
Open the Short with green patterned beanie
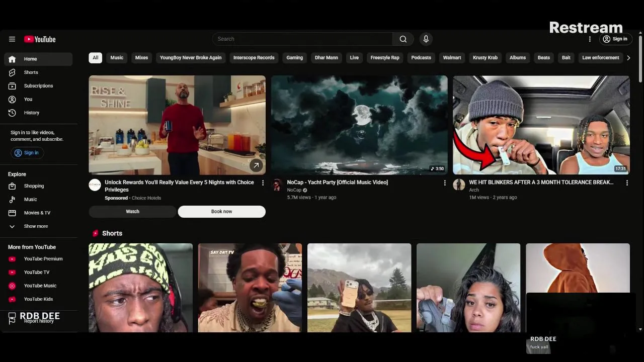[141, 288]
